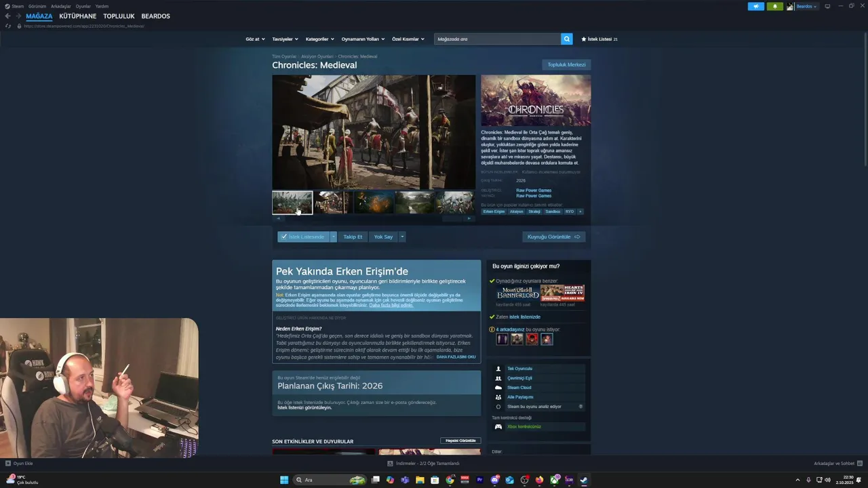Open İstek Listesi wishlist link

point(599,39)
